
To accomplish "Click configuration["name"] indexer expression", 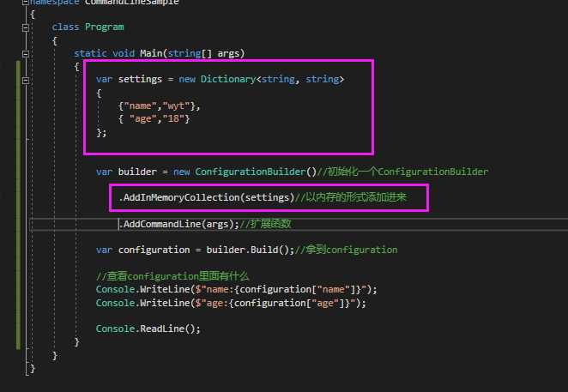I will coord(298,289).
